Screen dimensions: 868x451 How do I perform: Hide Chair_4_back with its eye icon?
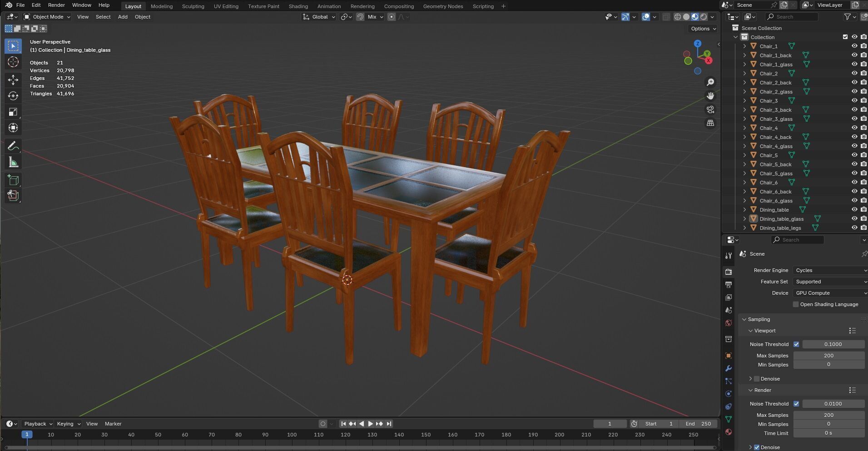point(854,137)
